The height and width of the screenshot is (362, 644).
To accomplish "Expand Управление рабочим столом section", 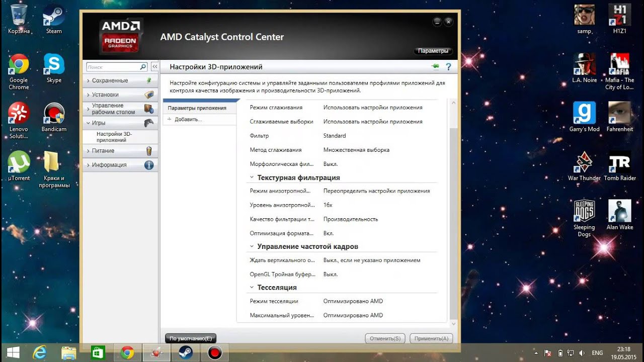I will tap(120, 109).
